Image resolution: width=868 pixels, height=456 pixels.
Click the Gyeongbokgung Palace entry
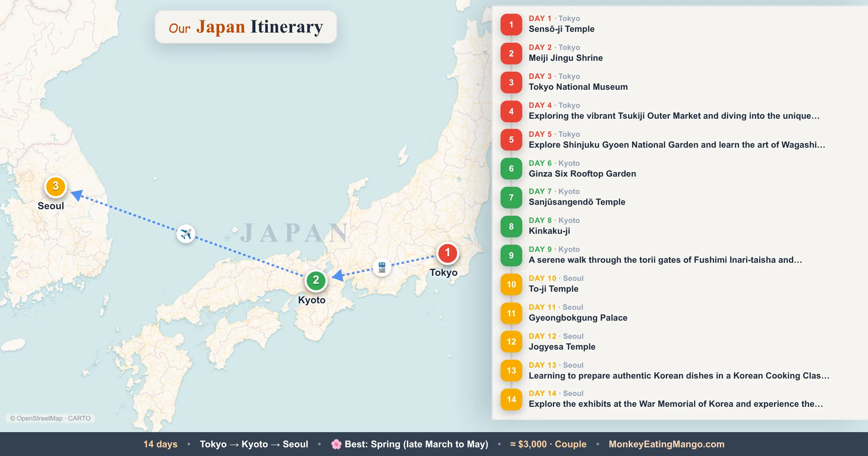click(578, 318)
